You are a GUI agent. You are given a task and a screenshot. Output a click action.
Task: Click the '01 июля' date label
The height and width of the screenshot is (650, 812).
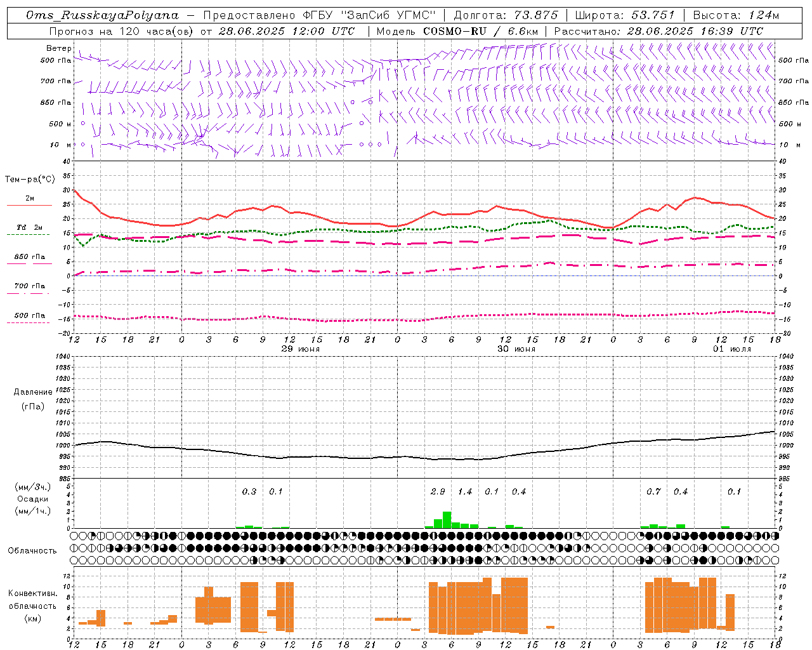pos(732,349)
